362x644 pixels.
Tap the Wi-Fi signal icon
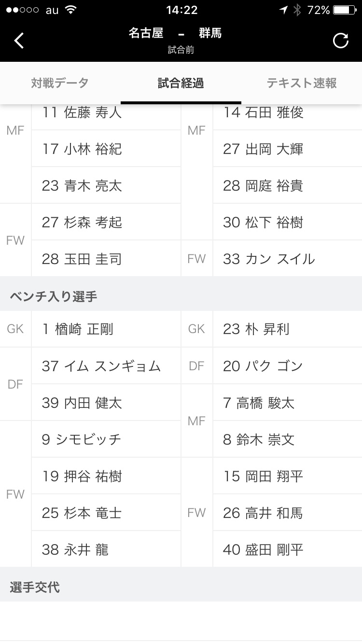71,10
